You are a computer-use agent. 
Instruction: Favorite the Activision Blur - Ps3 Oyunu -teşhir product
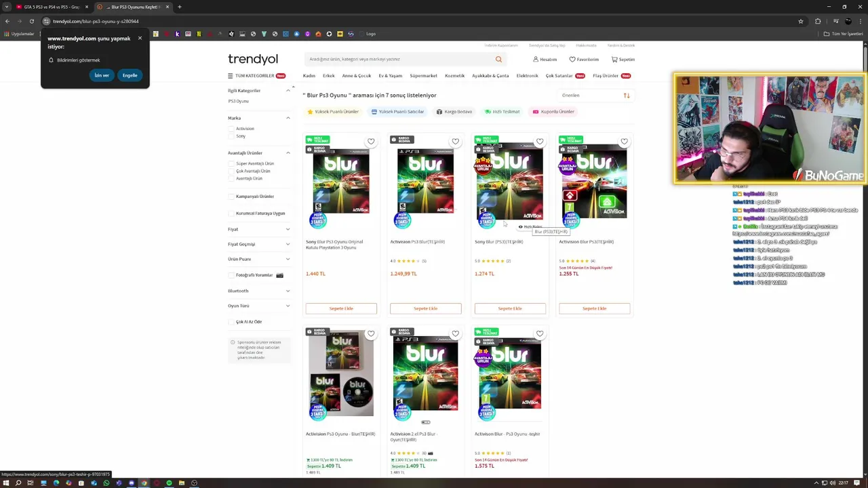(540, 334)
